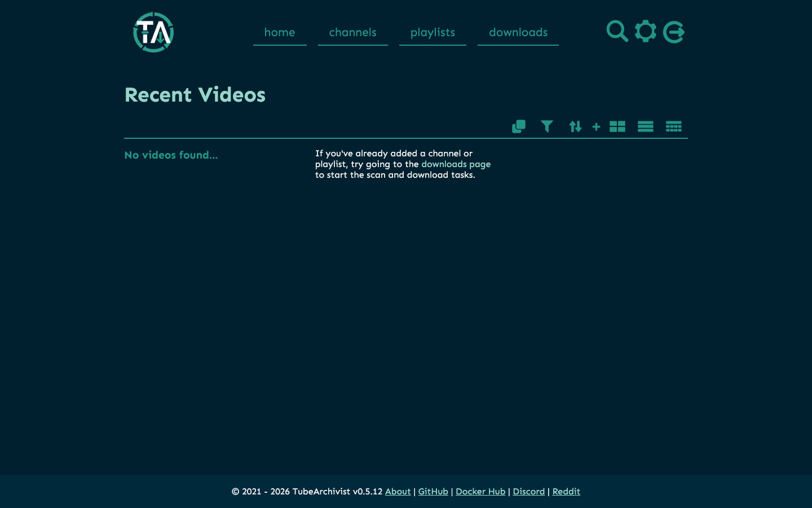Image resolution: width=812 pixels, height=508 pixels.
Task: Open the channels tab
Action: point(353,32)
